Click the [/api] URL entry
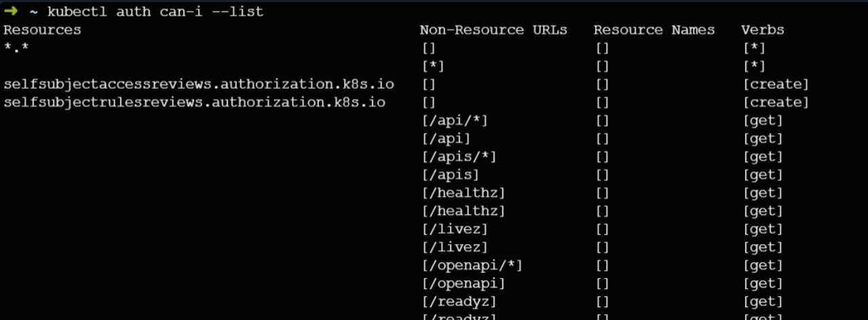 tap(445, 139)
